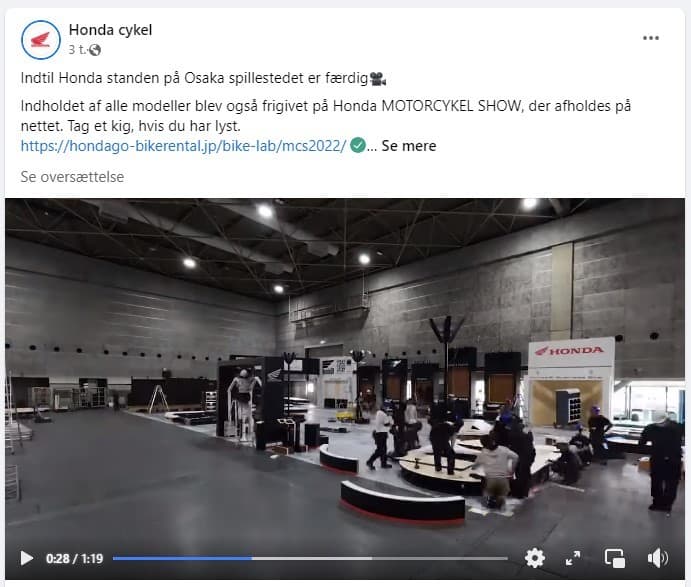Open picture-in-picture mini player
The image size is (691, 587).
point(614,558)
